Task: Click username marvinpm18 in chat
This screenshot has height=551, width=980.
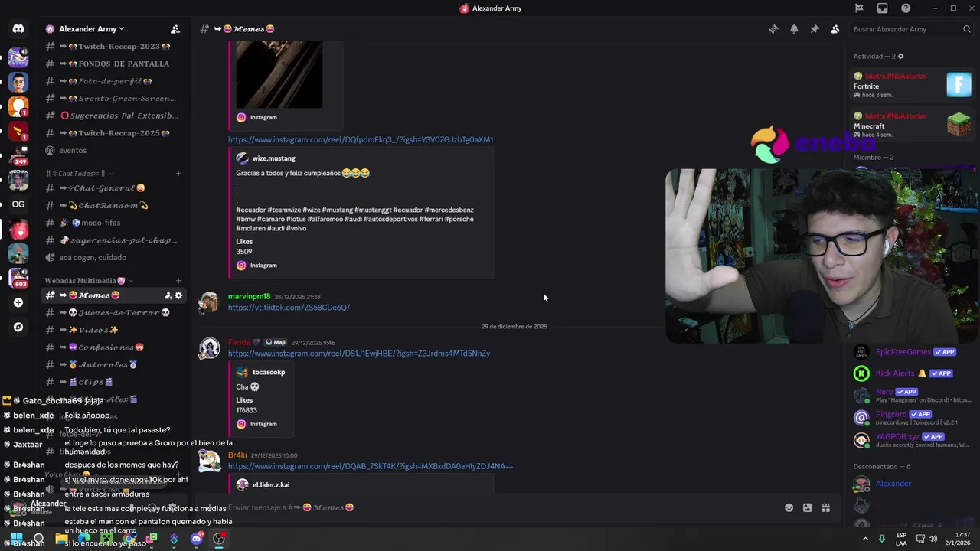Action: (x=249, y=296)
